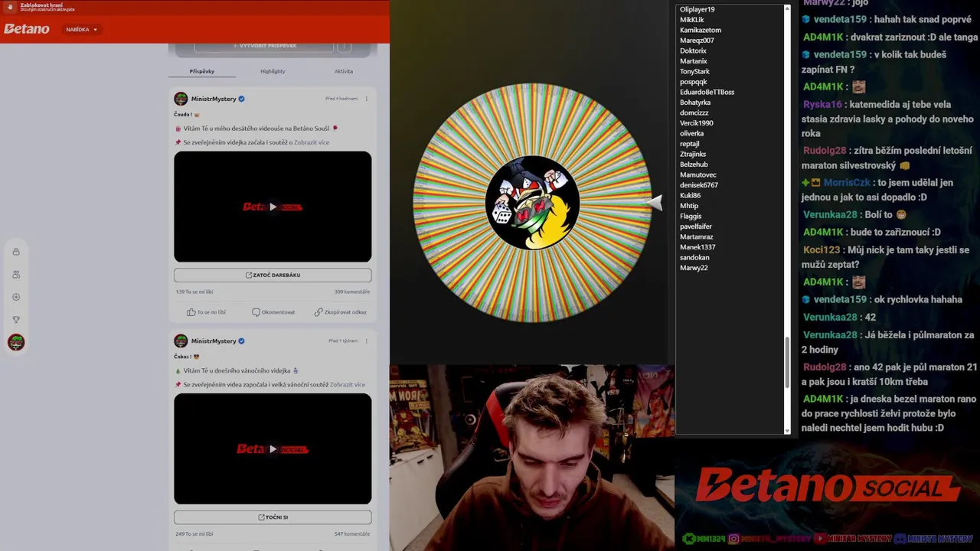Select Belzehub in the names list
980x551 pixels.
click(694, 165)
